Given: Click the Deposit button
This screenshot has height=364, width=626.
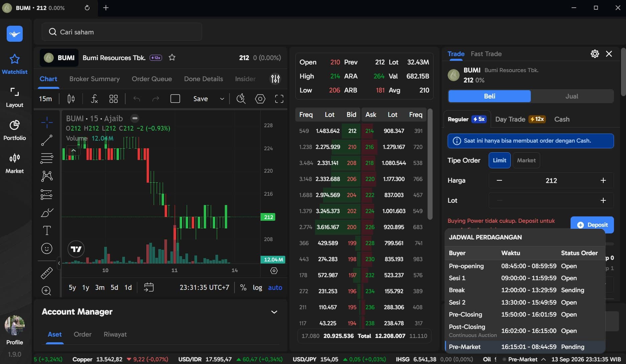Looking at the screenshot, I should (x=592, y=225).
